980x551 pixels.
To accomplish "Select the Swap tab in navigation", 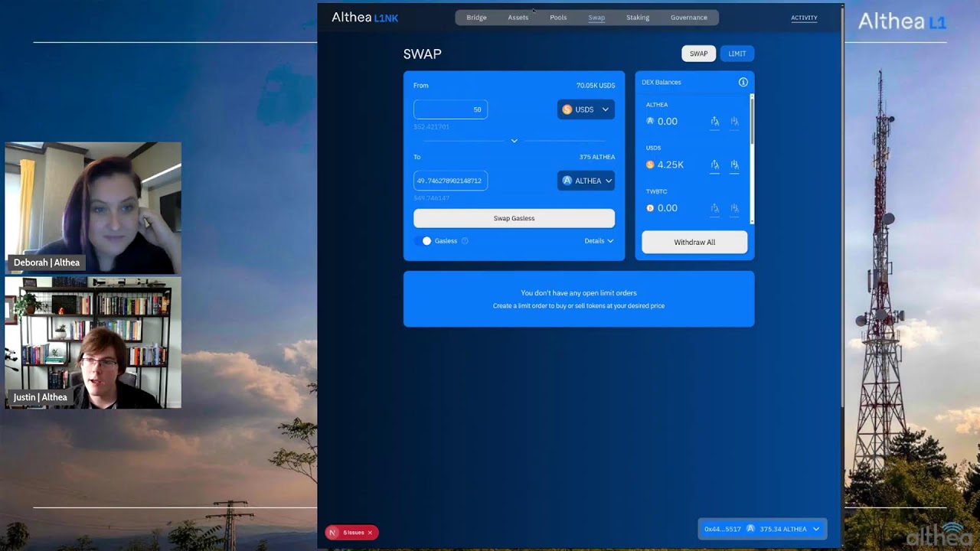I will [x=596, y=18].
